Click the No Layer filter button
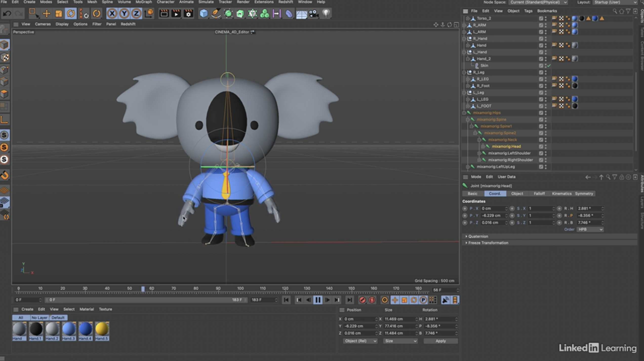Viewport: 644px width, 361px height. click(39, 318)
